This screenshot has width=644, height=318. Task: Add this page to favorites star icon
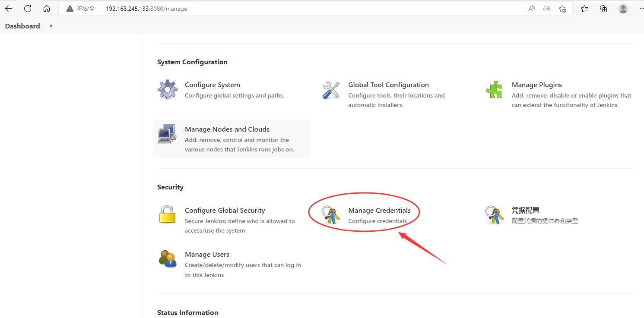[562, 9]
